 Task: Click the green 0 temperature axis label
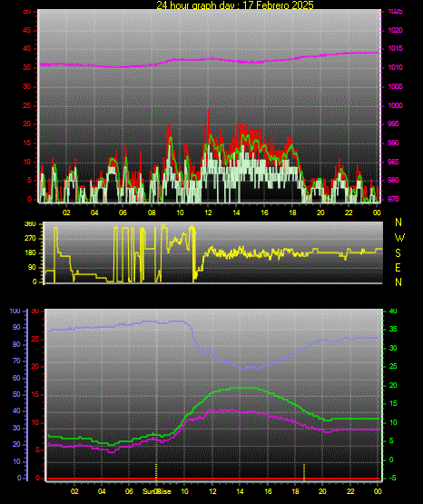(391, 460)
